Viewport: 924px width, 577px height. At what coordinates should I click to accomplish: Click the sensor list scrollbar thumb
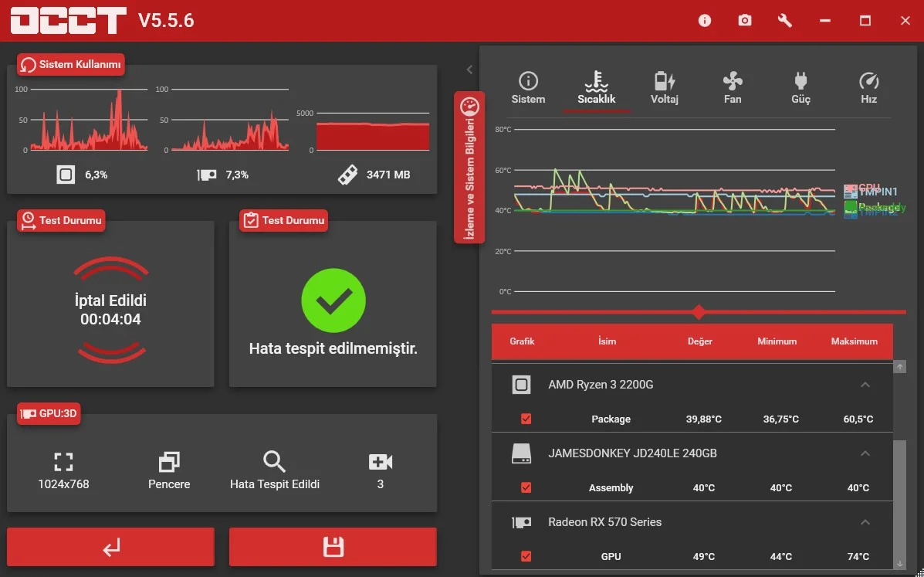point(900,499)
